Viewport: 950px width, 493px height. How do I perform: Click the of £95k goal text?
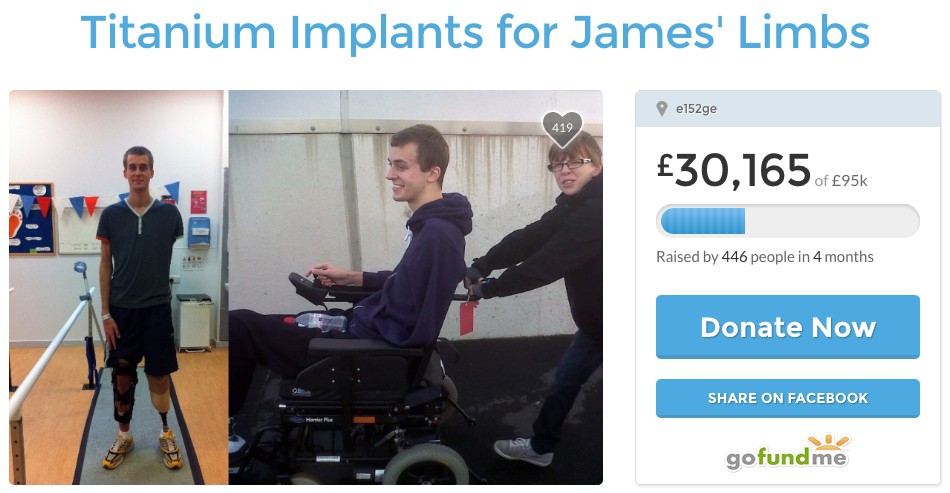[x=841, y=180]
